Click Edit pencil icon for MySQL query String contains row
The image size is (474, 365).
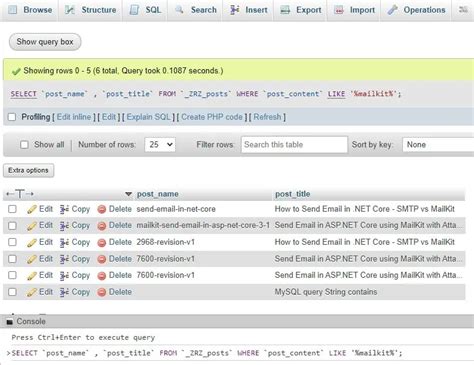32,292
